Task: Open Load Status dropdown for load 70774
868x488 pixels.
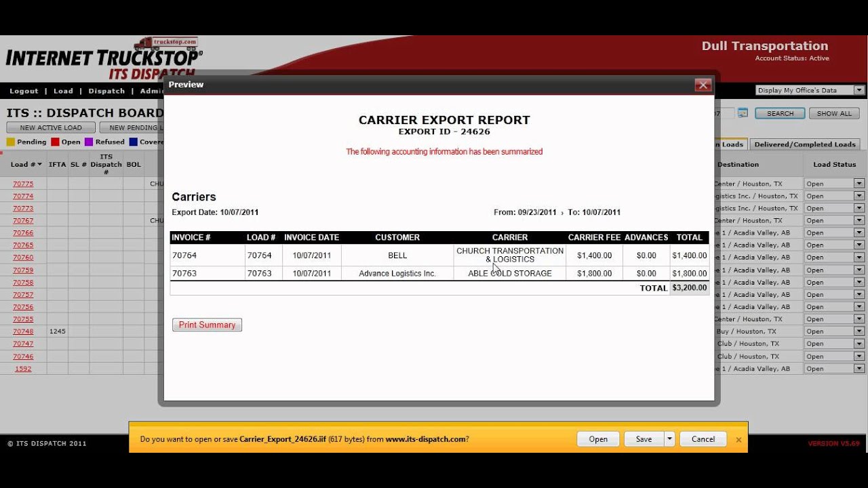Action: (x=834, y=196)
